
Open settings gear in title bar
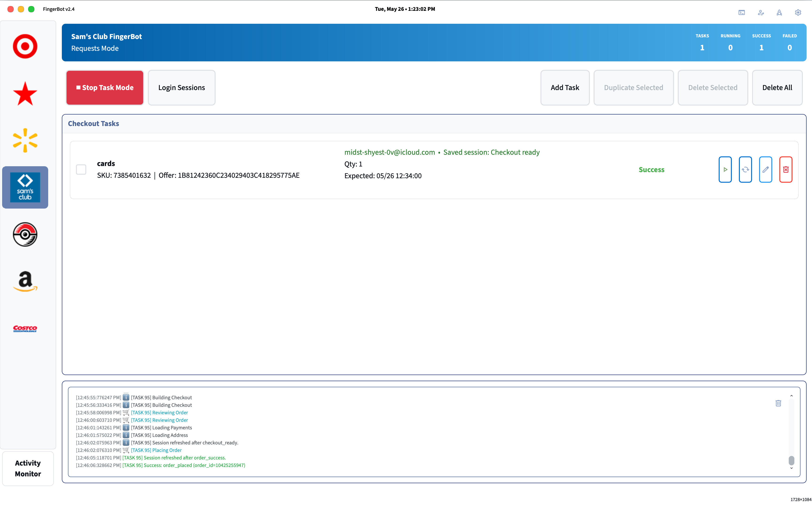(x=798, y=12)
